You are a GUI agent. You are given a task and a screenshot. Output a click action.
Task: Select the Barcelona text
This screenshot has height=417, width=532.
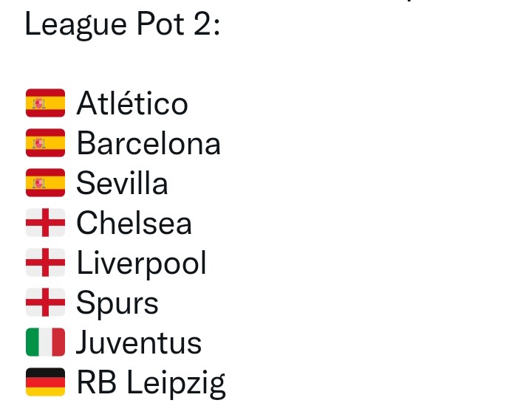coord(149,143)
